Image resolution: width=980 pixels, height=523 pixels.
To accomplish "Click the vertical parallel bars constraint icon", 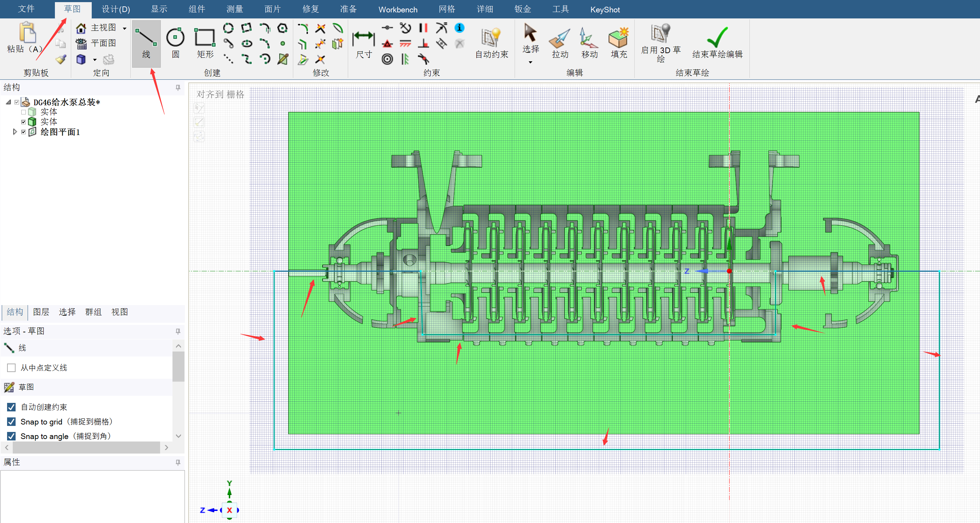I will (x=423, y=28).
